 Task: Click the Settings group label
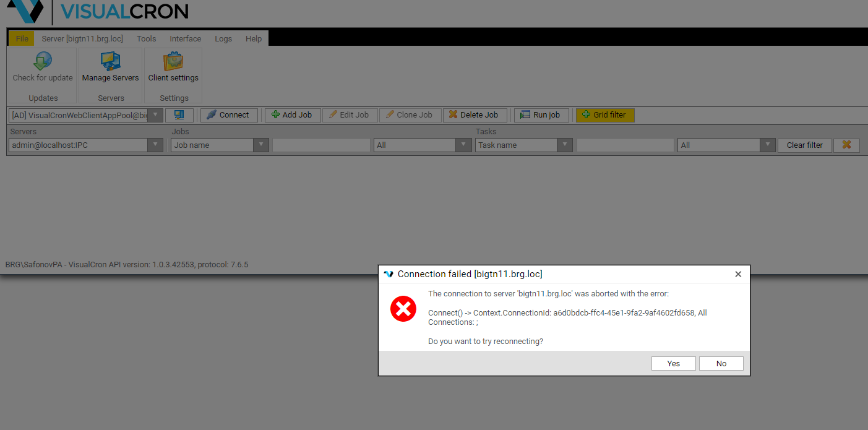click(174, 98)
